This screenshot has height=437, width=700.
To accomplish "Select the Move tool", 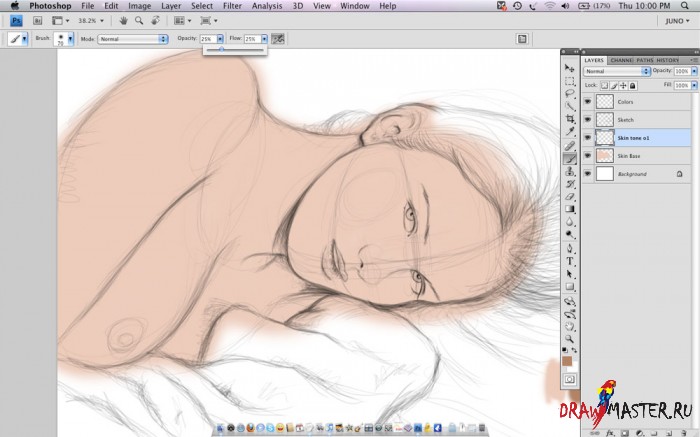I will click(x=570, y=68).
